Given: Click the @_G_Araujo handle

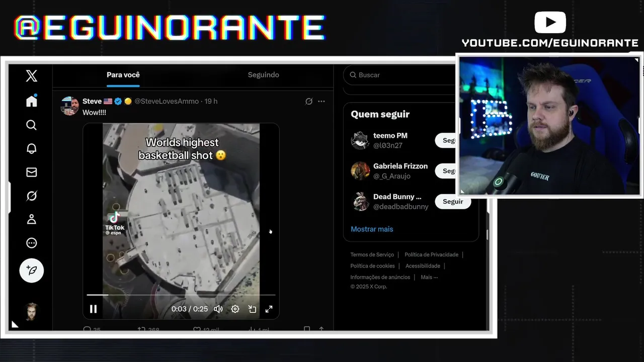Looking at the screenshot, I should click(392, 176).
